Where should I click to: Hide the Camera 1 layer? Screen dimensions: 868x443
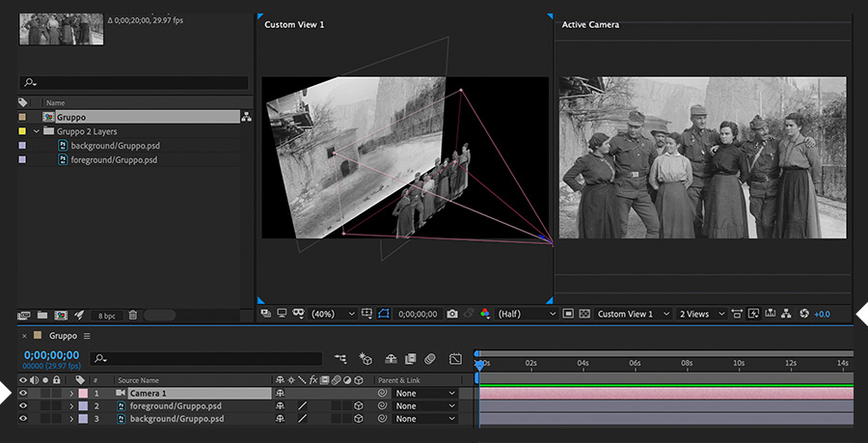click(x=23, y=394)
